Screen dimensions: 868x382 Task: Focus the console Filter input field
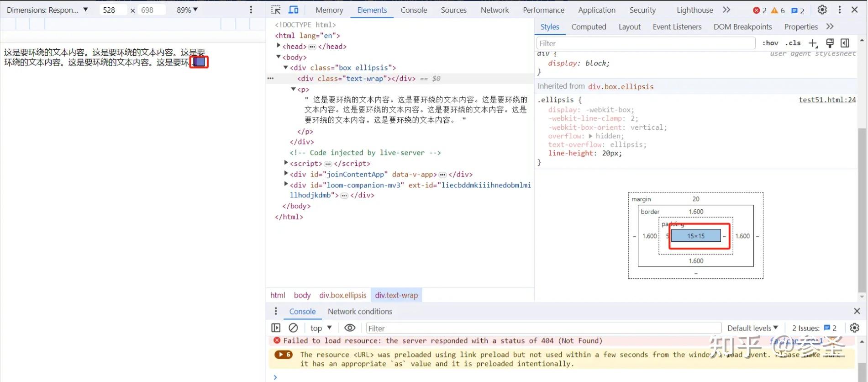point(543,328)
